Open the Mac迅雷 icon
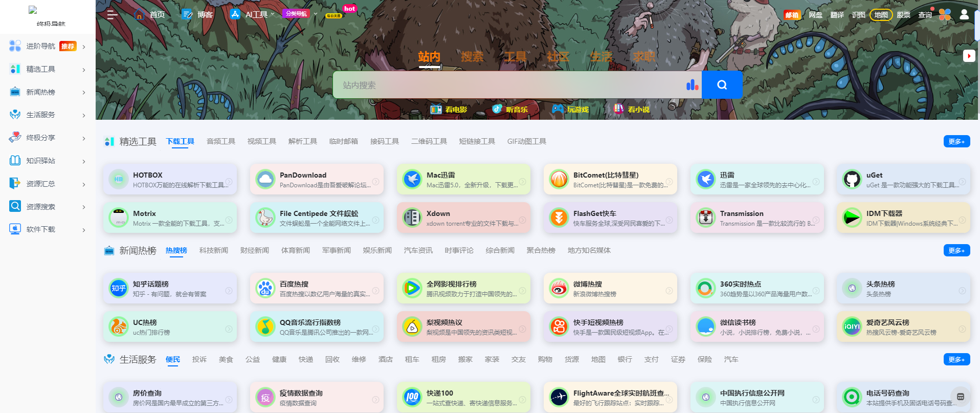The image size is (980, 413). coord(412,179)
